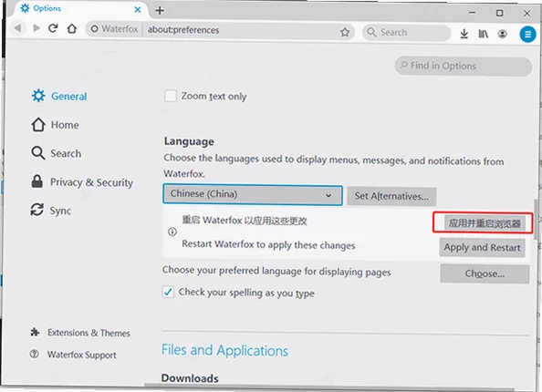Expand the Chinese (China) language dropdown

click(253, 194)
